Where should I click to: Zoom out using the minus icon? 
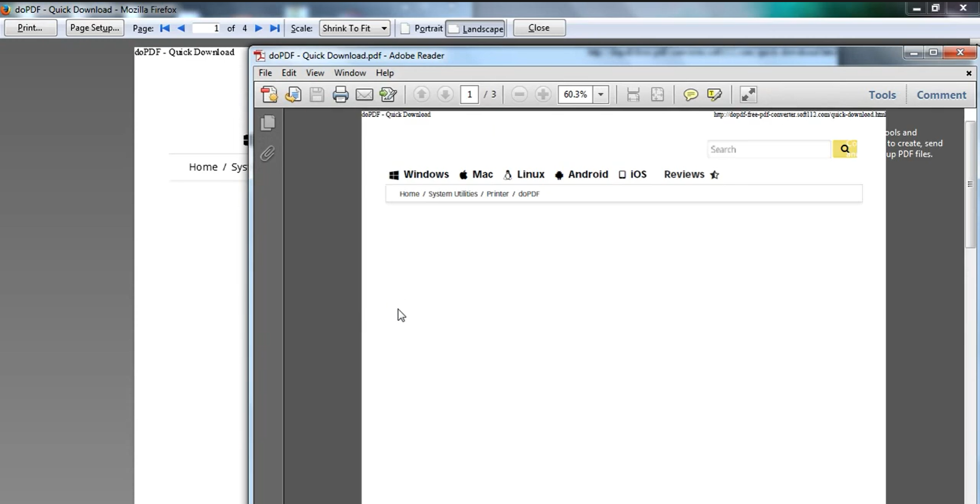[519, 94]
